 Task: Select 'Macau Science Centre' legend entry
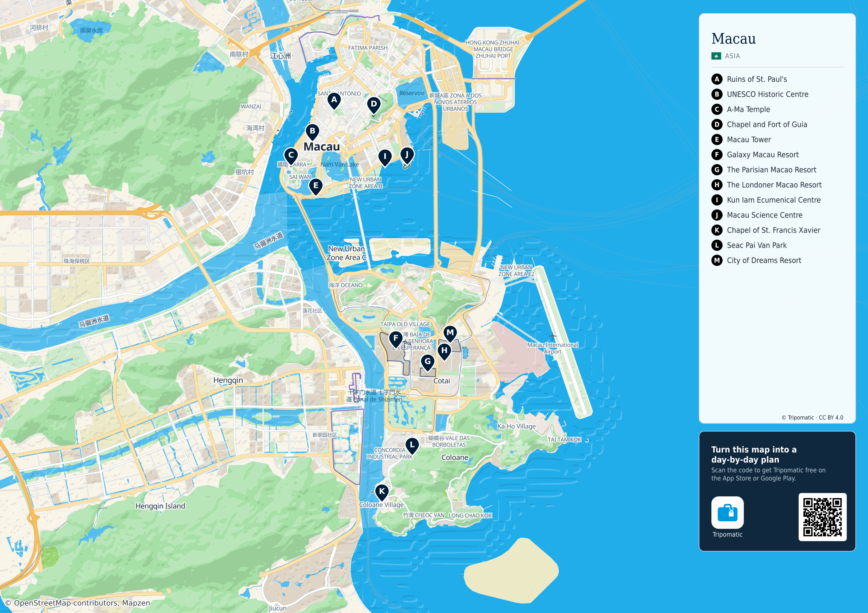765,215
